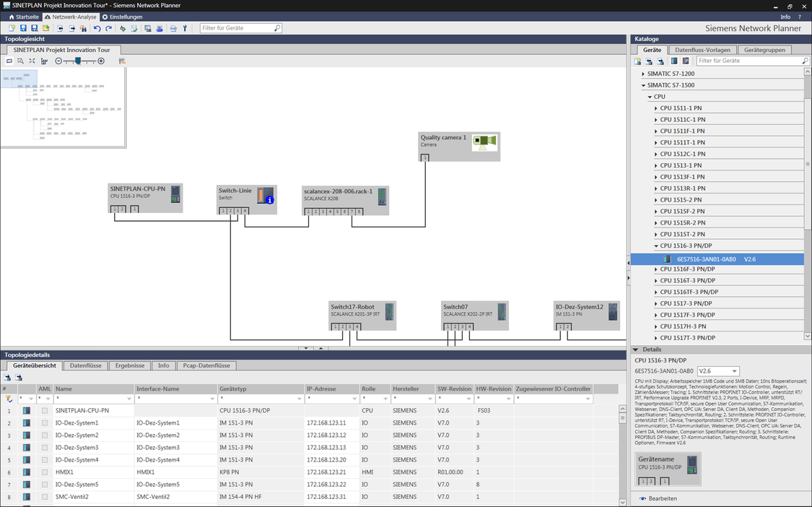The image size is (812, 507).
Task: Click the import catalog icon in Kataloge
Action: [x=649, y=61]
